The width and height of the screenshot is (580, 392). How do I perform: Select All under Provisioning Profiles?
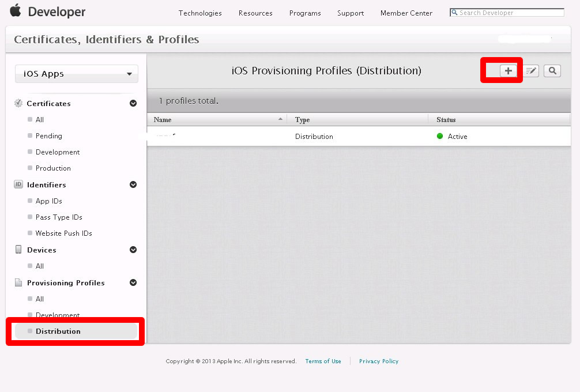tap(40, 299)
